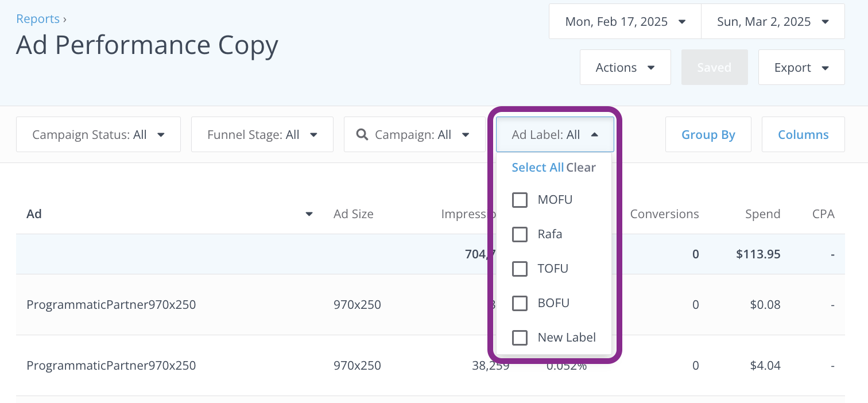Click the Spend column header

click(x=762, y=214)
